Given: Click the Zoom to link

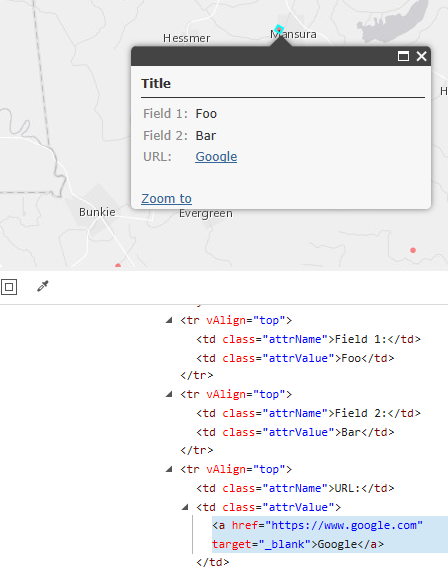Looking at the screenshot, I should [x=166, y=198].
